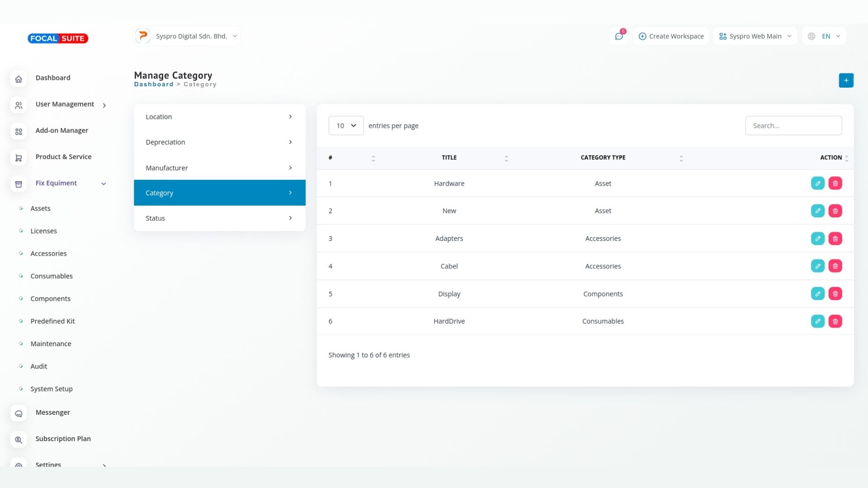Click the Product & Service cart icon

pyautogui.click(x=19, y=158)
